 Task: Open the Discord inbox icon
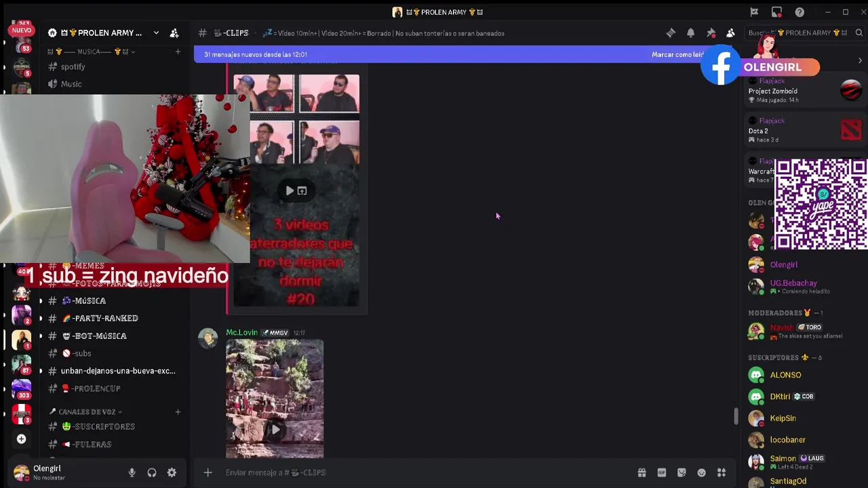pos(776,12)
